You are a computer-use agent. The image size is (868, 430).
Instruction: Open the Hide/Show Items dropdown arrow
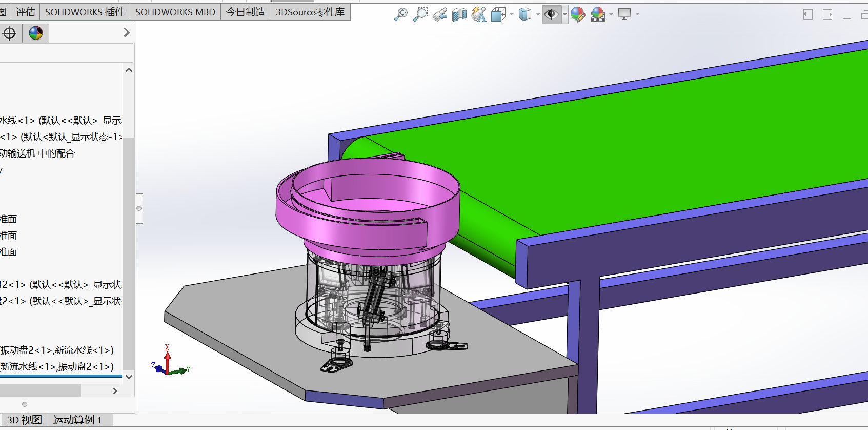564,14
